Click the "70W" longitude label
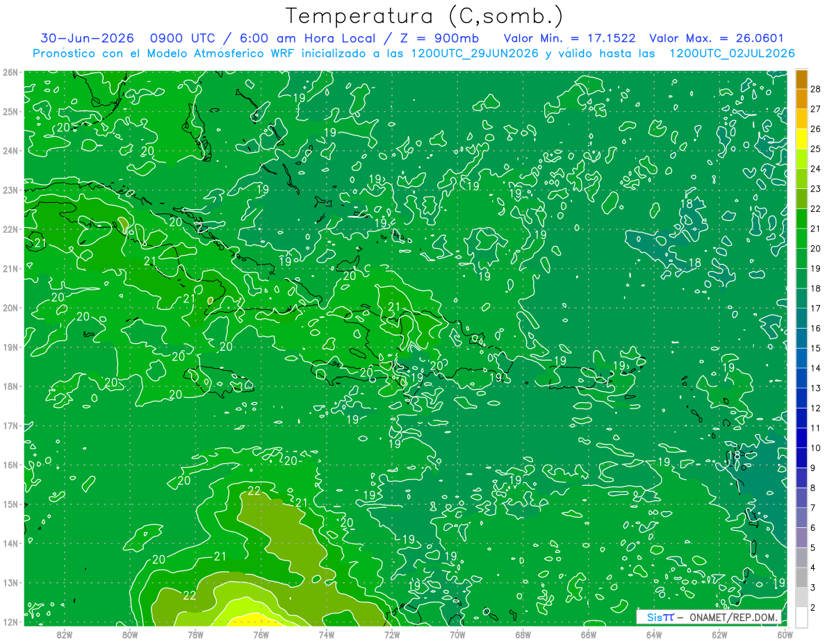 click(x=457, y=634)
